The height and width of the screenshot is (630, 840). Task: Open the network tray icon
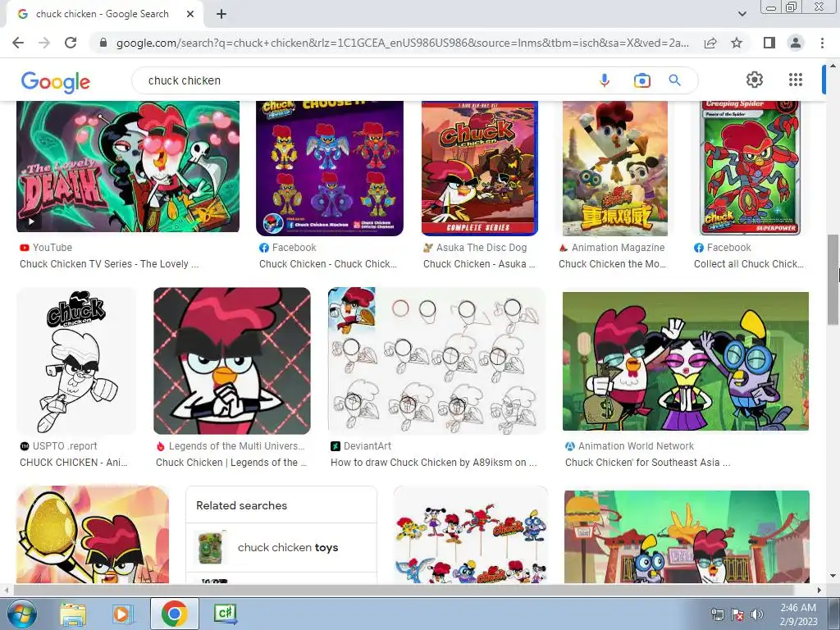(717, 614)
